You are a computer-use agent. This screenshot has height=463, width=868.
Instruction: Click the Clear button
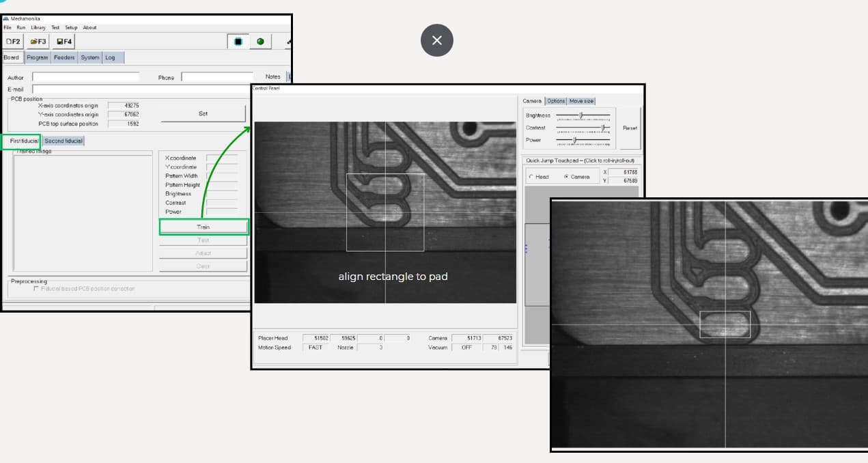(x=204, y=266)
